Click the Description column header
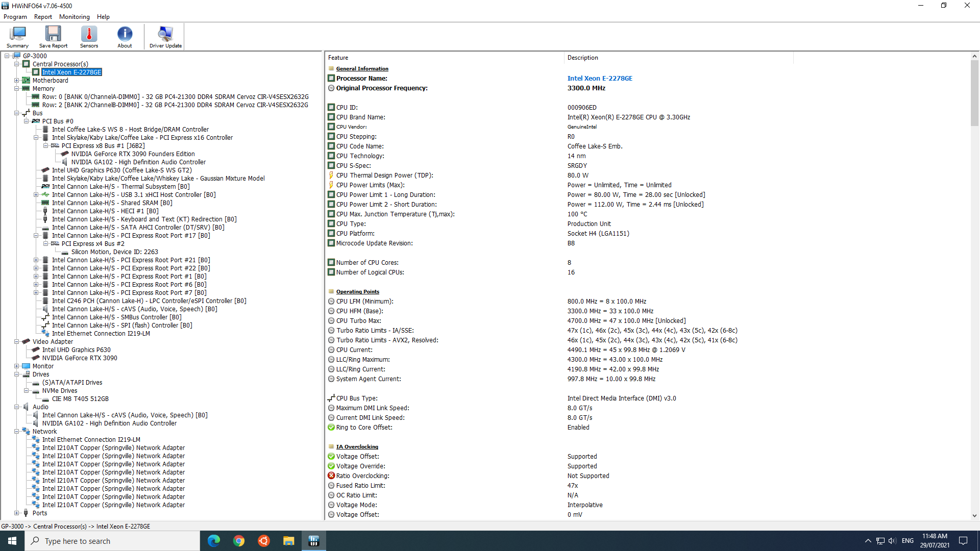Screen dimensions: 980x551 [x=679, y=58]
